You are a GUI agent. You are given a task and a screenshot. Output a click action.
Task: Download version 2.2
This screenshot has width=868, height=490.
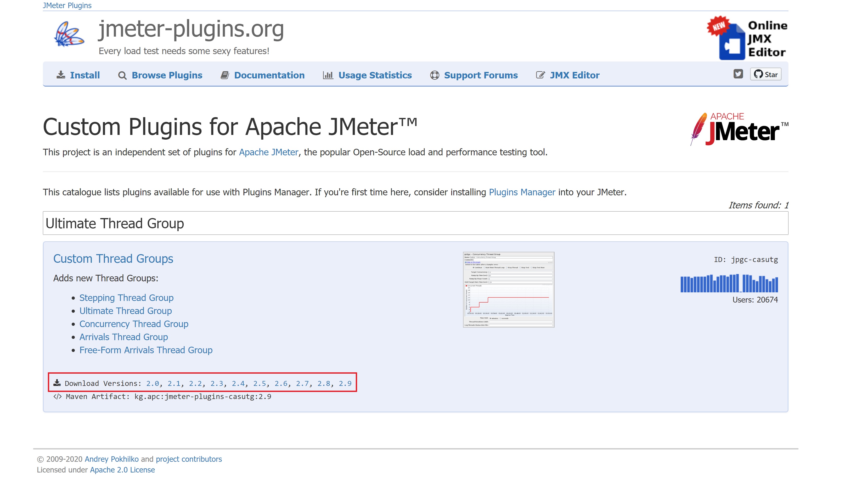click(195, 384)
